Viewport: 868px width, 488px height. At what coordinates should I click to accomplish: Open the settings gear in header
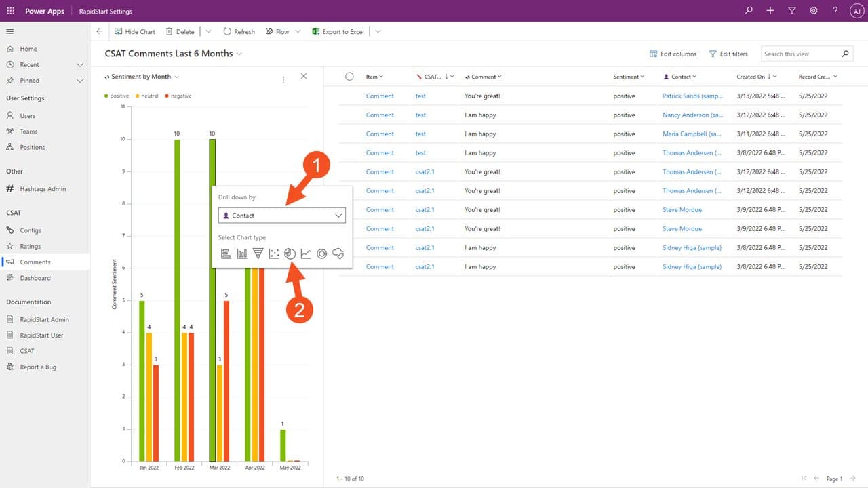click(814, 11)
